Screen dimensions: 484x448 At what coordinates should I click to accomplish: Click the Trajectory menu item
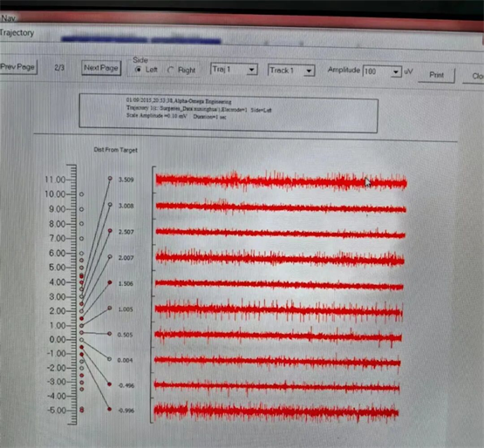coord(17,33)
